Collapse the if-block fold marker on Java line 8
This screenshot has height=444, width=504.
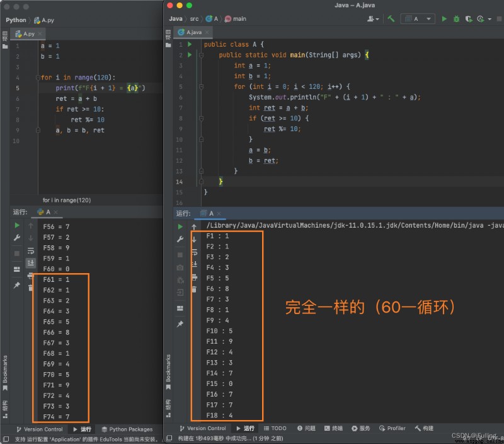pyautogui.click(x=201, y=119)
